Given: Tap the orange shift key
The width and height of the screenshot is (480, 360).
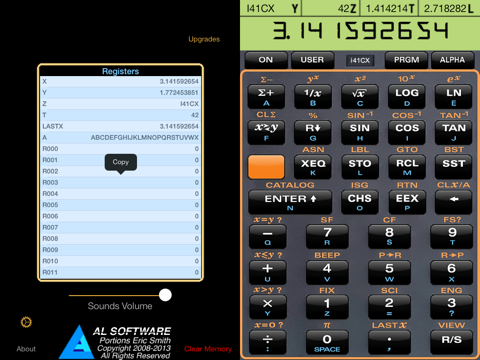Looking at the screenshot, I should (266, 166).
